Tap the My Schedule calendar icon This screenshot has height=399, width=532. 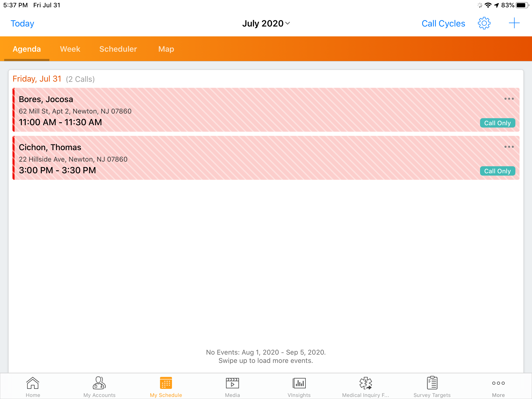[x=166, y=387]
